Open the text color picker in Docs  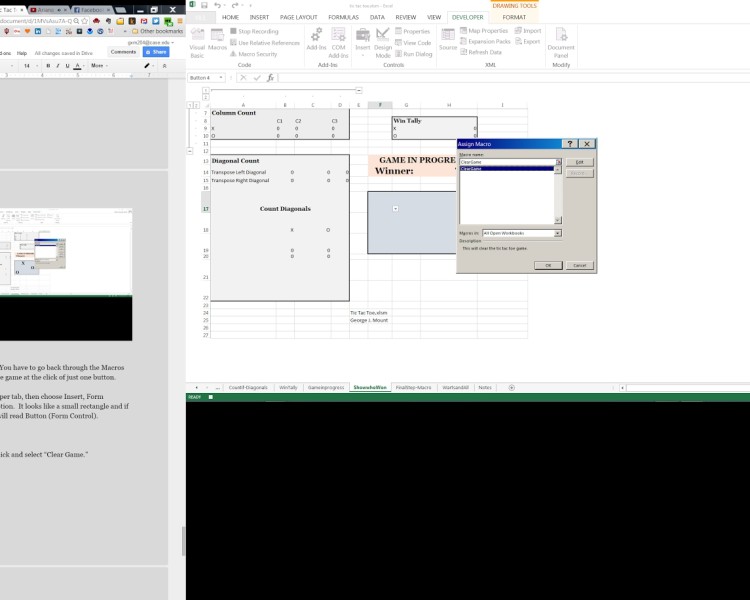pyautogui.click(x=77, y=65)
